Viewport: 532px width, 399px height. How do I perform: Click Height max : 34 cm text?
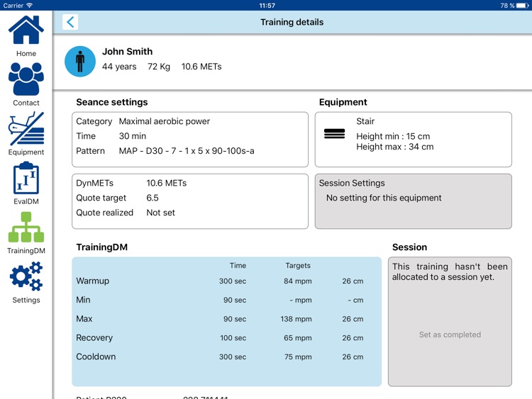click(394, 147)
